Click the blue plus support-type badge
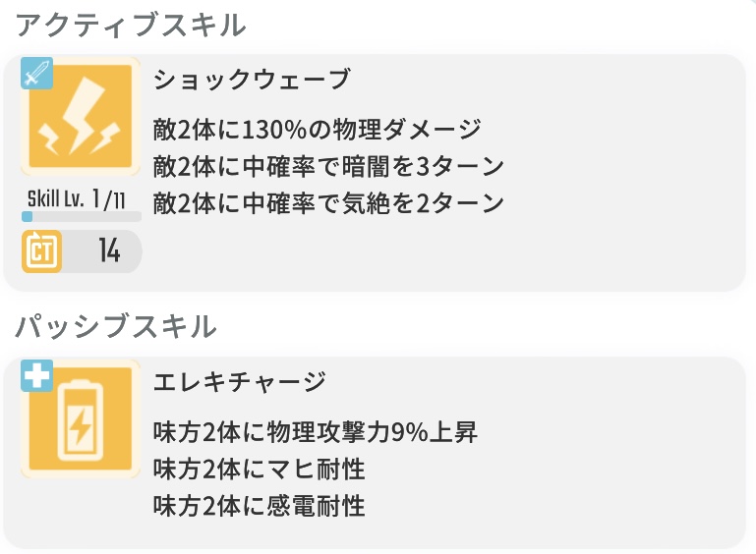The image size is (756, 554). tap(36, 375)
